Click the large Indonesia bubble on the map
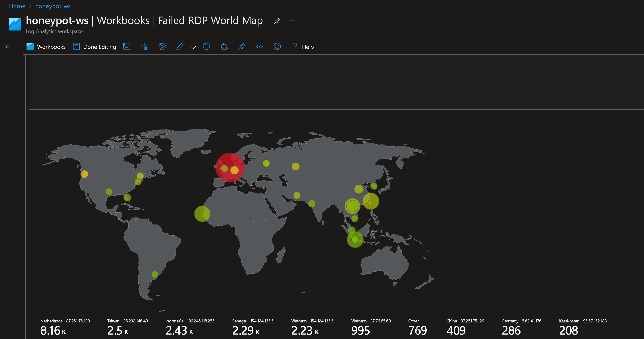This screenshot has height=339, width=644. click(x=355, y=239)
